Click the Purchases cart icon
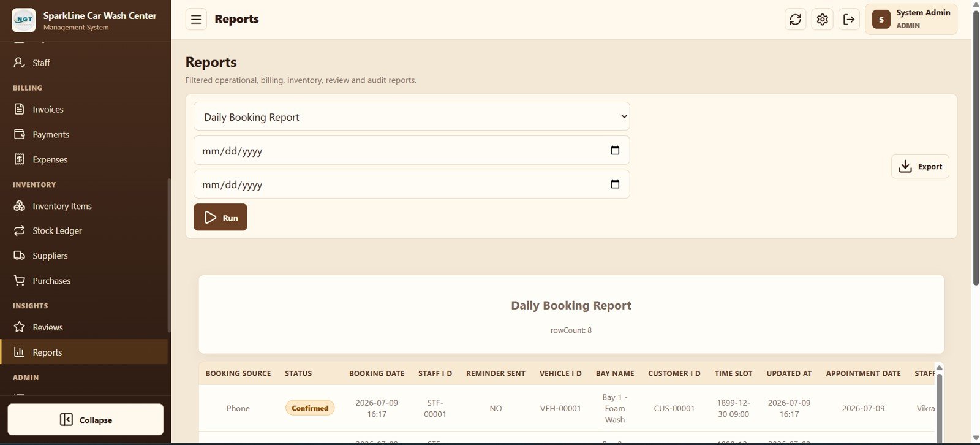This screenshot has width=980, height=445. [x=20, y=281]
